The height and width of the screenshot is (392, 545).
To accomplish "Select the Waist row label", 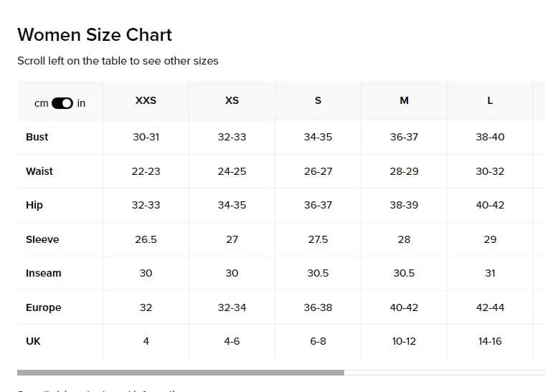I will [x=39, y=171].
